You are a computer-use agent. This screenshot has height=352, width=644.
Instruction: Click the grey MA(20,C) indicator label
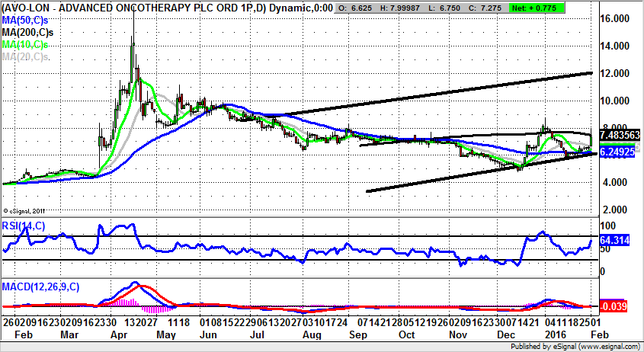click(25, 57)
